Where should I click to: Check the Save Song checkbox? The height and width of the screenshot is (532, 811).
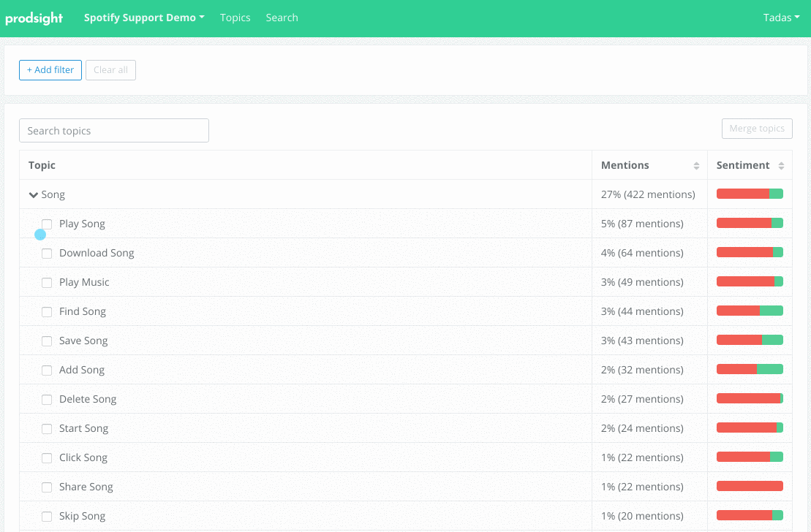click(47, 341)
